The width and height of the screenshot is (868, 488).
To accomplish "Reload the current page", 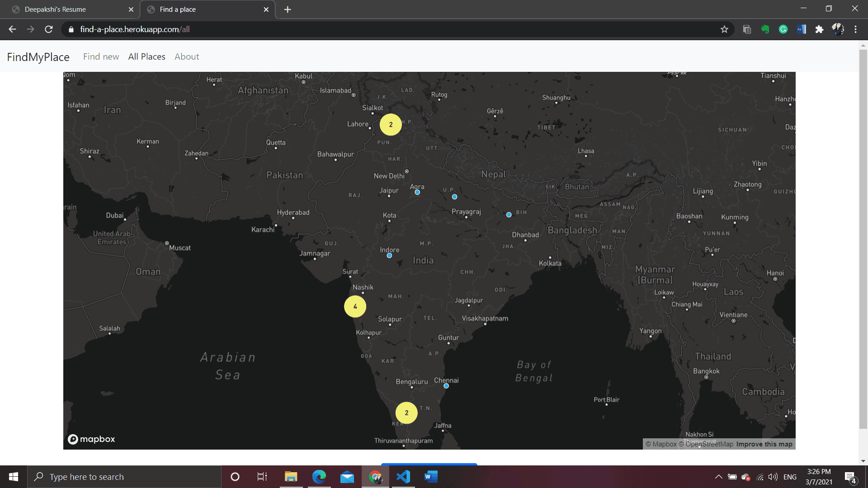I will (49, 29).
